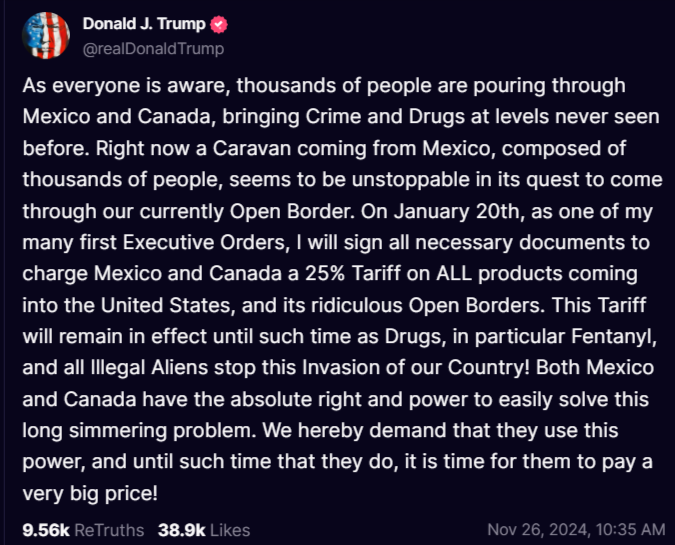Open the flag-painted profile avatar
Viewport: 675px width, 545px height.
coord(46,35)
